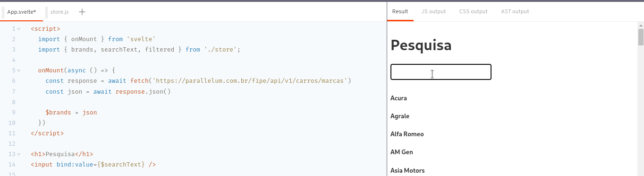Choose the Asia Motors list entry
This screenshot has height=176, width=644.
click(x=407, y=170)
